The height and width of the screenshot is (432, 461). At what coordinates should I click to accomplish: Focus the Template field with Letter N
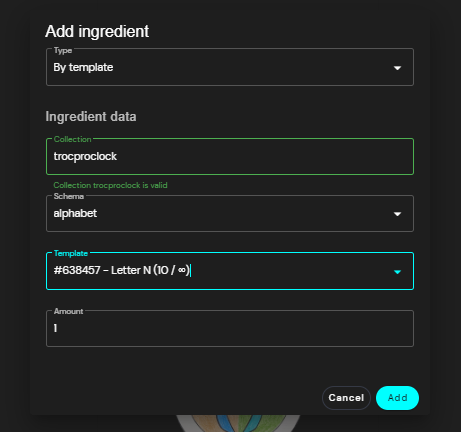pyautogui.click(x=230, y=271)
